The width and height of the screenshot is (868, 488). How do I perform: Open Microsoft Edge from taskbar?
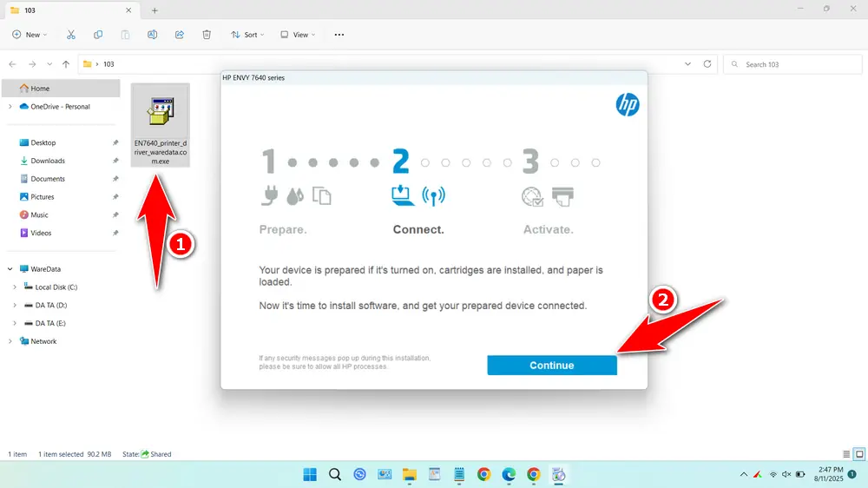(x=509, y=474)
